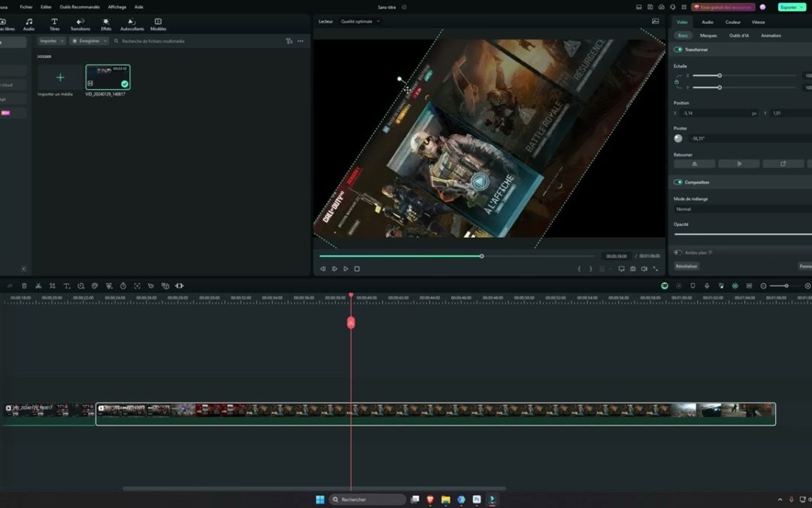Screen dimensions: 812x508
Task: Click the delete trash icon in timeline toolbar
Action: pyautogui.click(x=24, y=286)
